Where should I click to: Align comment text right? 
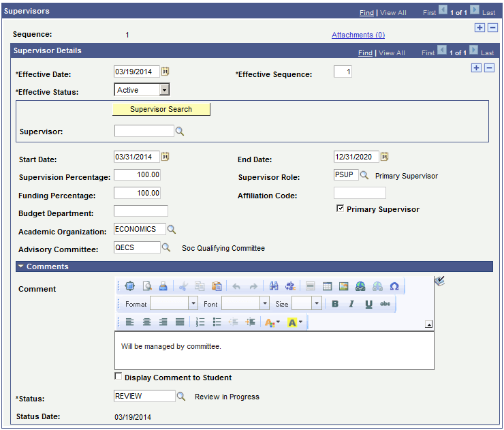point(163,322)
